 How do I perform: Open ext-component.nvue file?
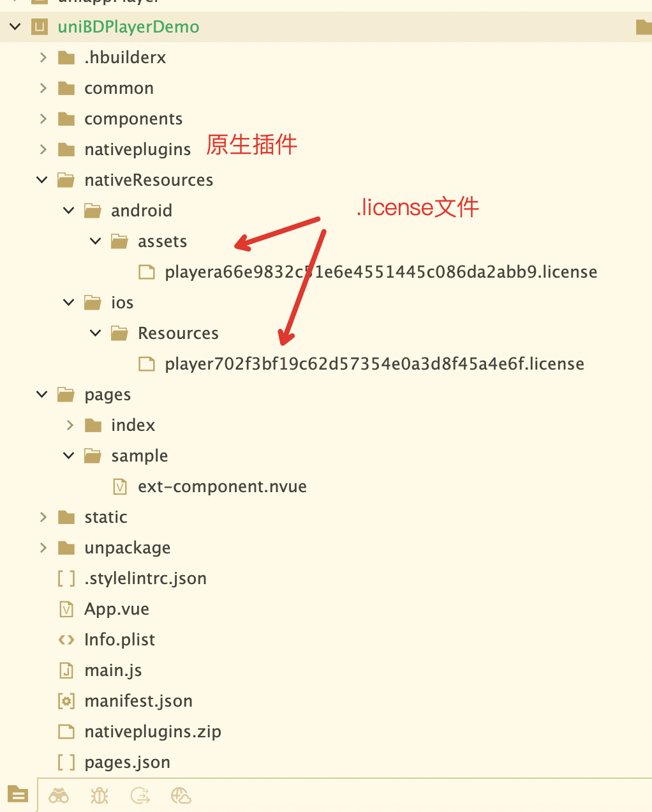point(222,486)
